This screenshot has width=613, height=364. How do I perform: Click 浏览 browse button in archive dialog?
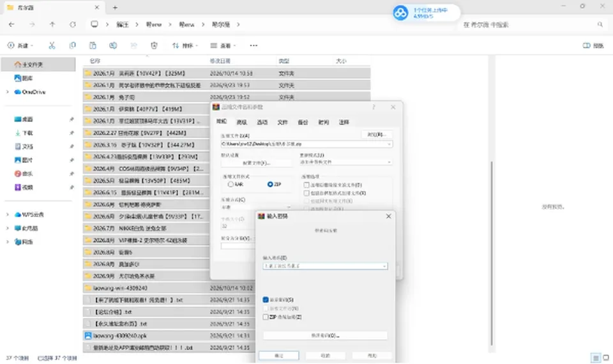point(377,135)
